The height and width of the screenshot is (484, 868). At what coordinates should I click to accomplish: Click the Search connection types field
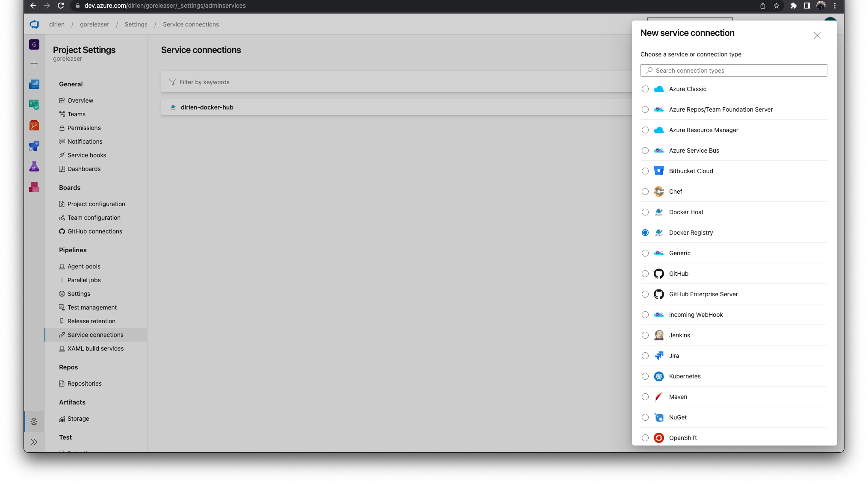click(734, 71)
